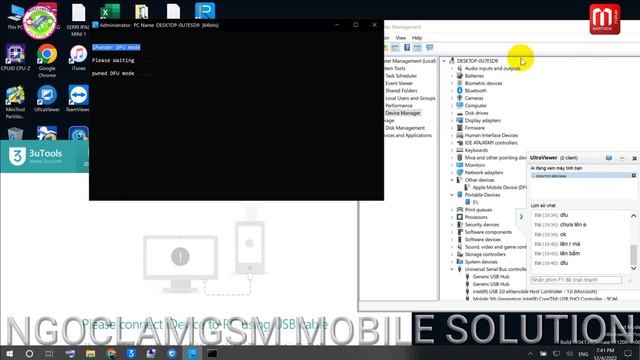640x360 pixels.
Task: Select Intel USB 3.0 eXtensible Host Controller
Action: pos(535,291)
